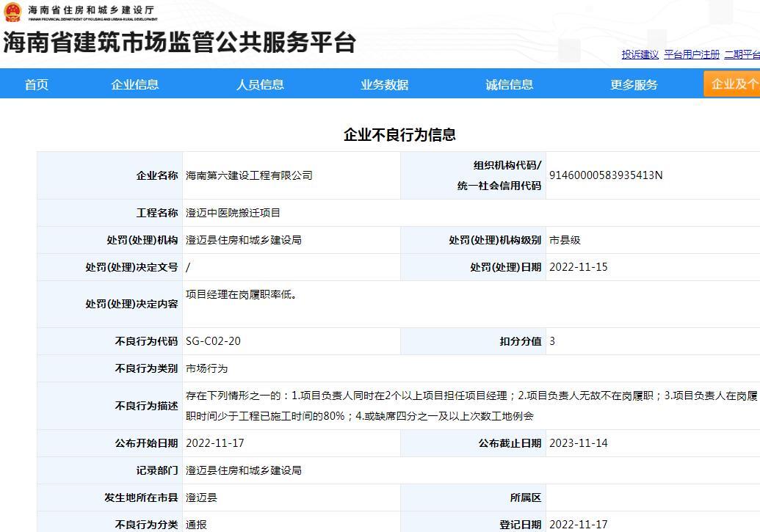Screen dimensions: 760x532
Task: Open the 企业信息 menu
Action: (135, 85)
